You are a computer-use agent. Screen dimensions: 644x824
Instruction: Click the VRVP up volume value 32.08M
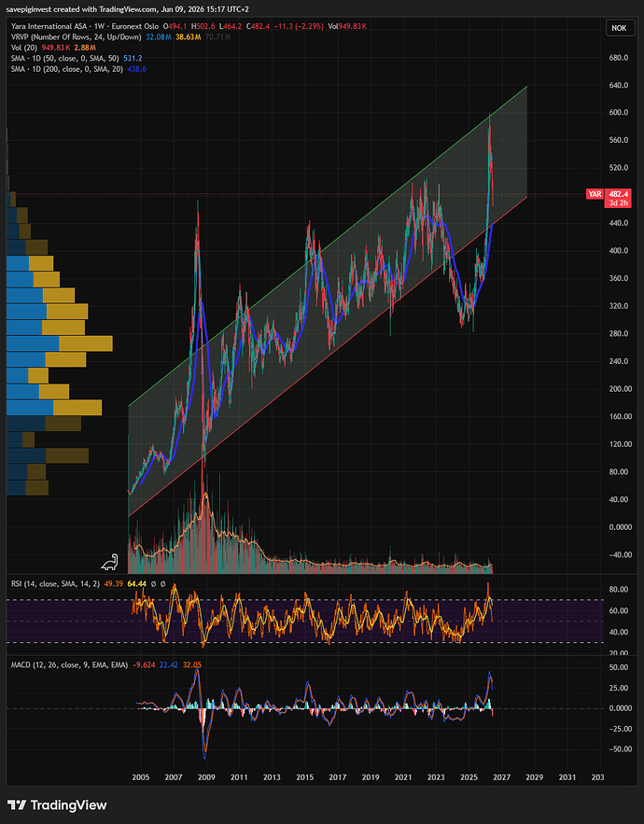click(159, 36)
